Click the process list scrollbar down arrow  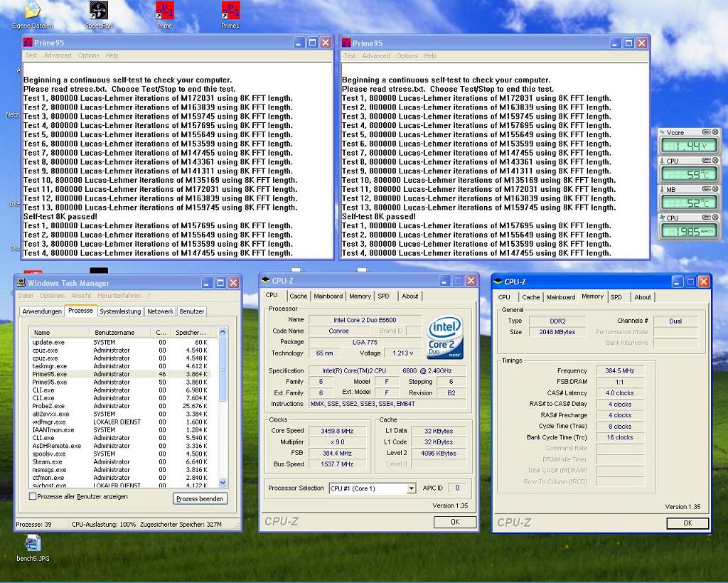(223, 482)
